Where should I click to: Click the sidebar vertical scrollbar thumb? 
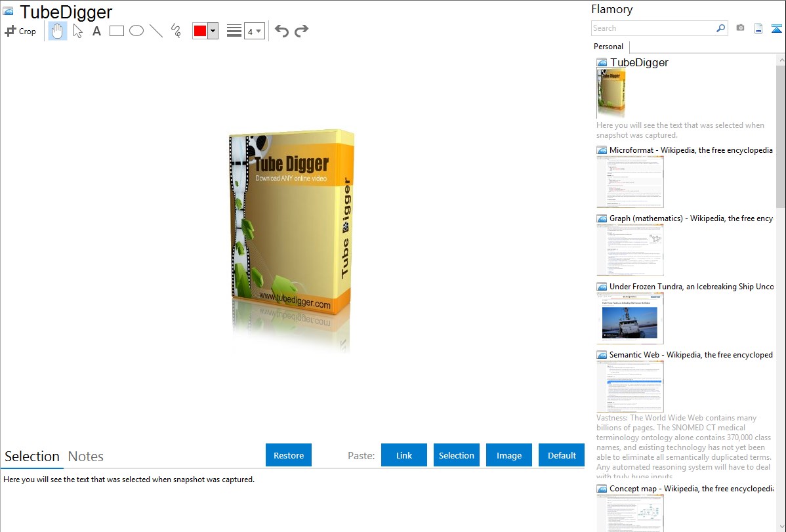781,135
